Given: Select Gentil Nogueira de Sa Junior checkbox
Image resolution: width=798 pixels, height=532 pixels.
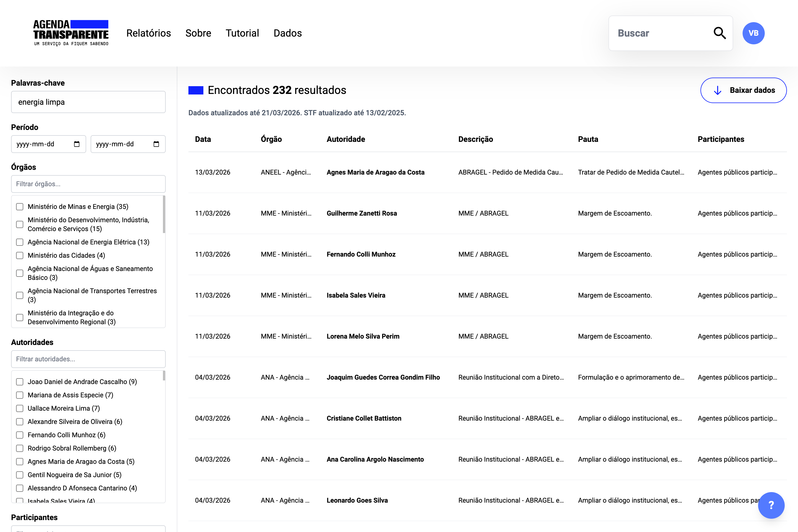Looking at the screenshot, I should 20,475.
